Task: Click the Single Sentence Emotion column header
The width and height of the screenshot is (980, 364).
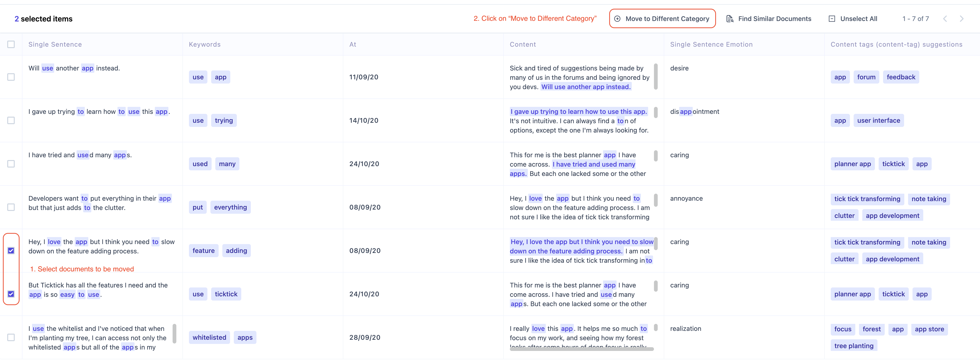Action: coord(711,45)
